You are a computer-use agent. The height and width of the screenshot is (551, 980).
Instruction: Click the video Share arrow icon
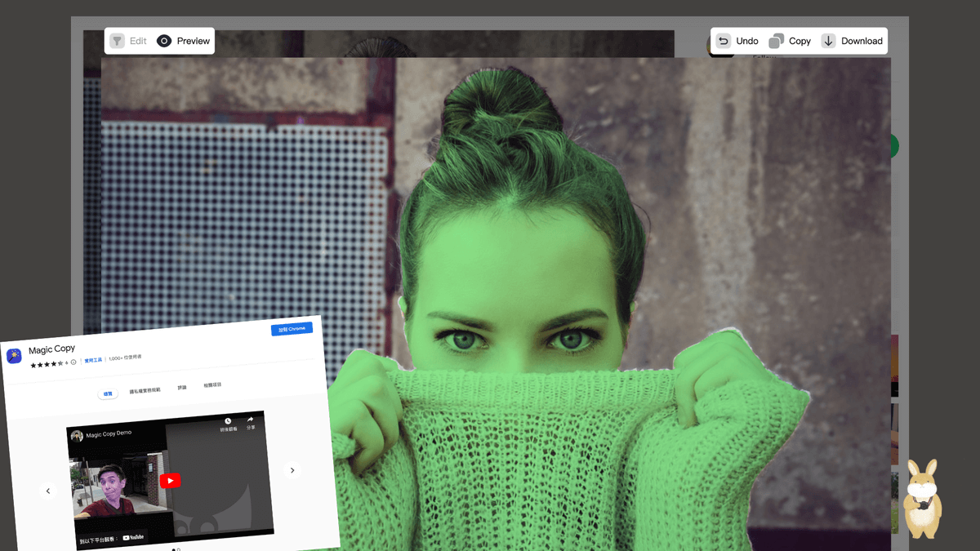(250, 421)
